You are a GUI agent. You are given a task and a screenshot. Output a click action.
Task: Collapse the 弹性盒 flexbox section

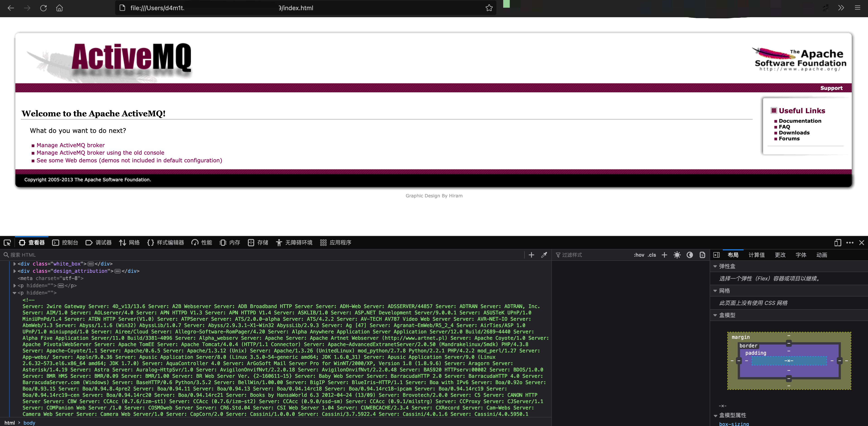[x=715, y=266]
